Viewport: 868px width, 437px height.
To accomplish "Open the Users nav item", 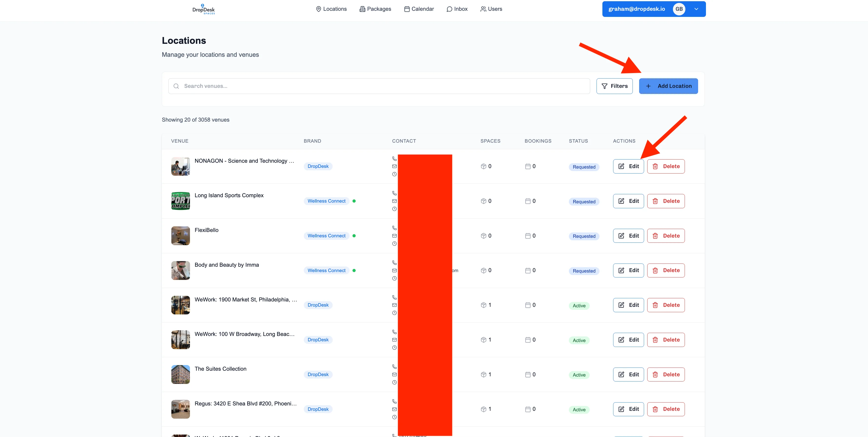I will pos(491,9).
